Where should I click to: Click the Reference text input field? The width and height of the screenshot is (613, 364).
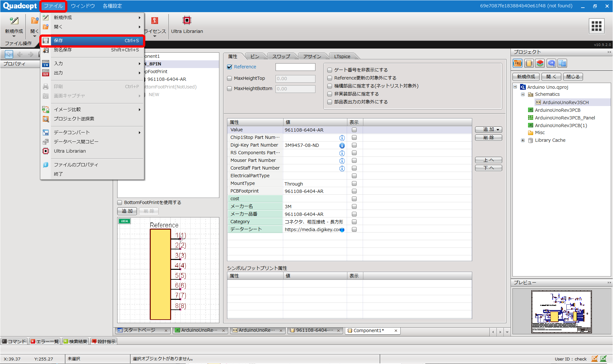[x=295, y=67]
